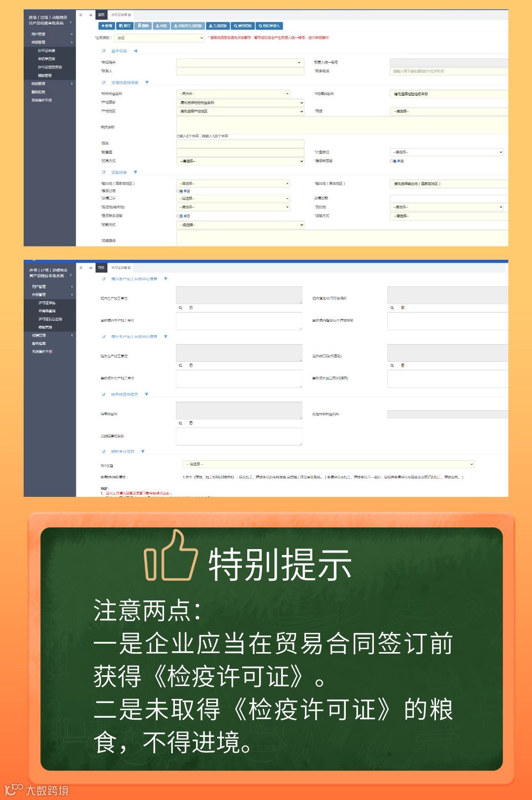
Task: Open the 申请海关 dropdown
Action: (x=240, y=63)
